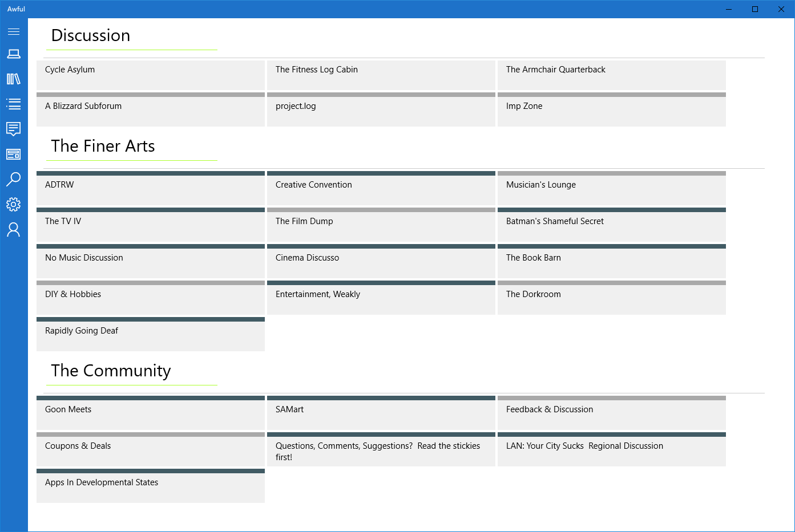The image size is (795, 532).
Task: Open The Book Barn forum tile
Action: click(612, 262)
